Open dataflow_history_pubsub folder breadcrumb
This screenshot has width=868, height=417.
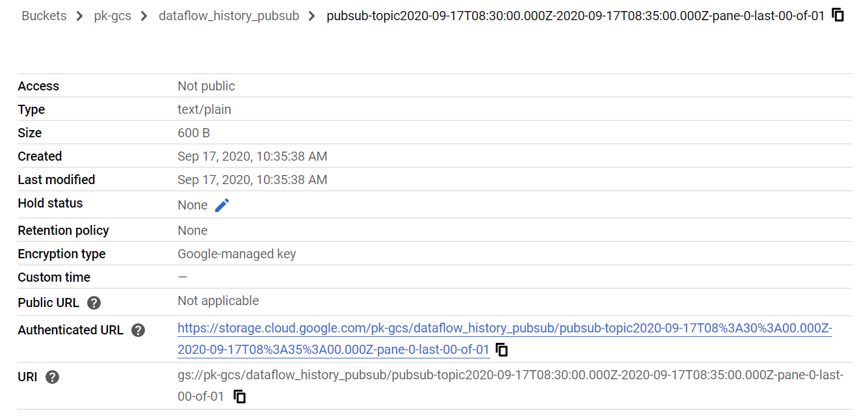pos(229,16)
